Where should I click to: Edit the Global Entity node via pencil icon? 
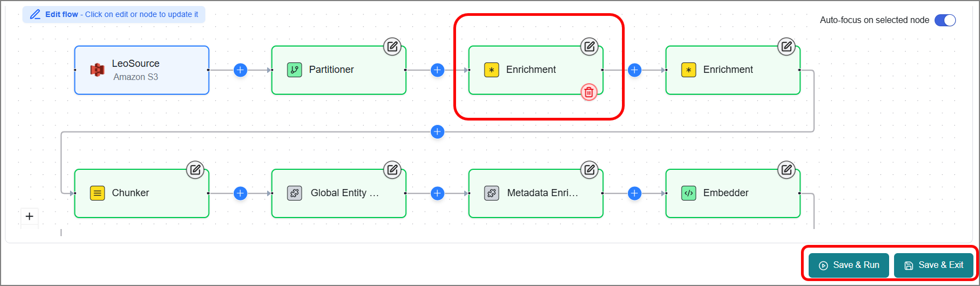[x=392, y=170]
